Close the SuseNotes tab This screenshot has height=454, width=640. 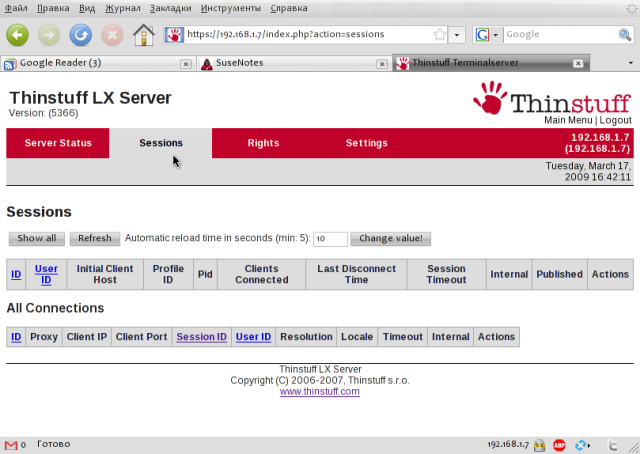coord(382,64)
